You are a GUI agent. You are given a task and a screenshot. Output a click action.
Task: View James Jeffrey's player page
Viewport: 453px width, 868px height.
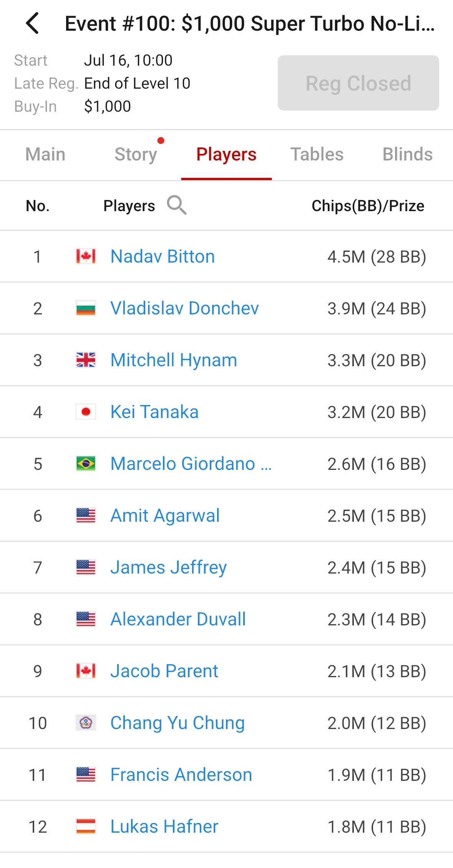click(x=168, y=567)
